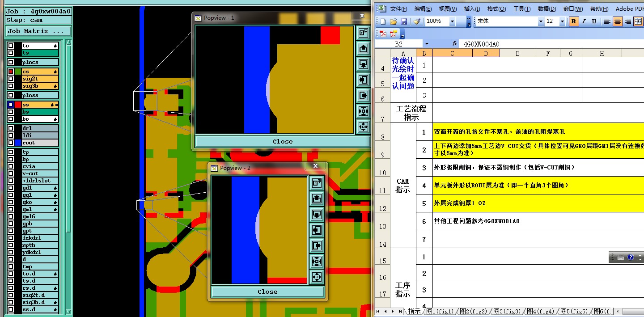Open the Name Box dropdown arrow
644x317 pixels.
427,44
